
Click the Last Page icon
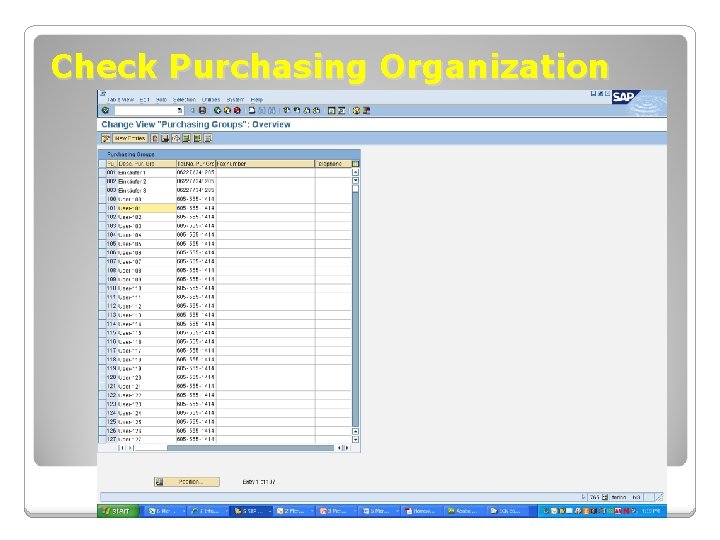pyautogui.click(x=316, y=110)
